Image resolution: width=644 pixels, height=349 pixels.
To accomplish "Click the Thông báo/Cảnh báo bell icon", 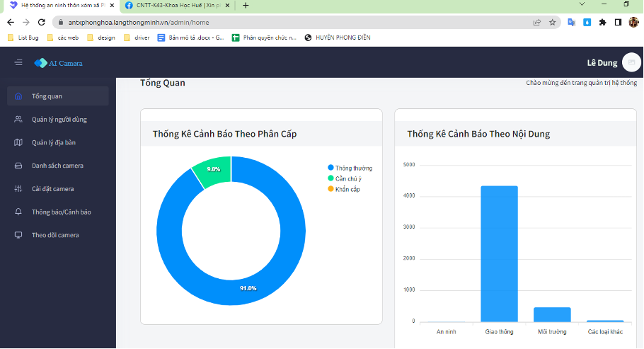I will 18,212.
